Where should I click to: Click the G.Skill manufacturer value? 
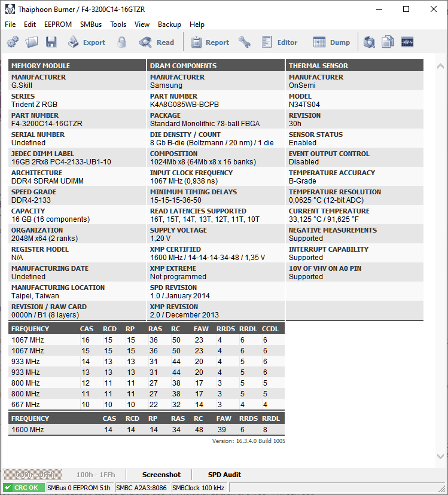[22, 85]
